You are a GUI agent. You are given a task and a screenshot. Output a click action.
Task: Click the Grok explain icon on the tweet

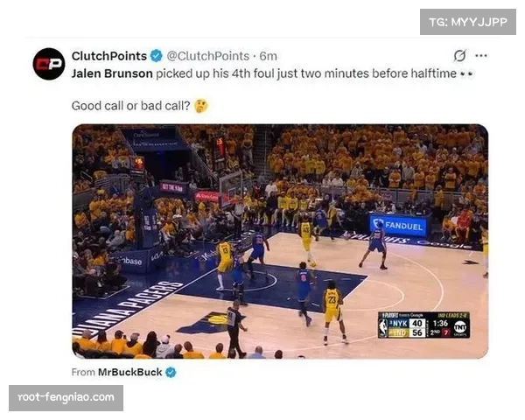tap(459, 56)
